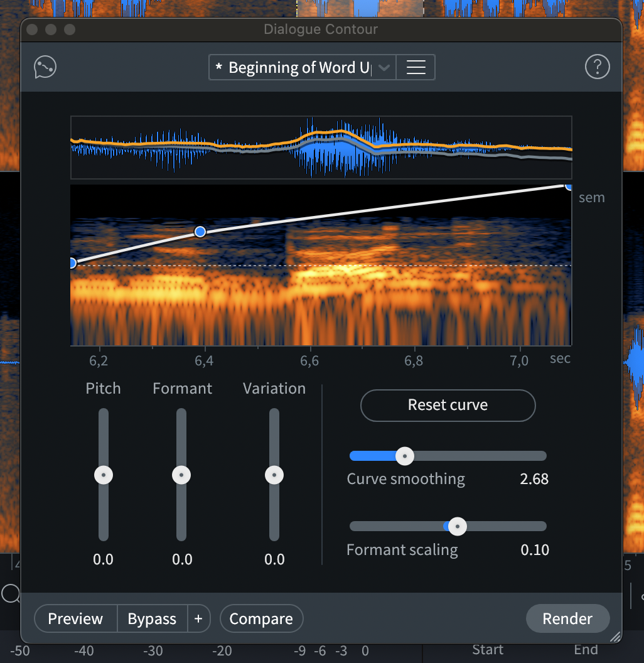Image resolution: width=644 pixels, height=663 pixels.
Task: Click the 'Beginning of Word Up' preset name
Action: pos(299,68)
